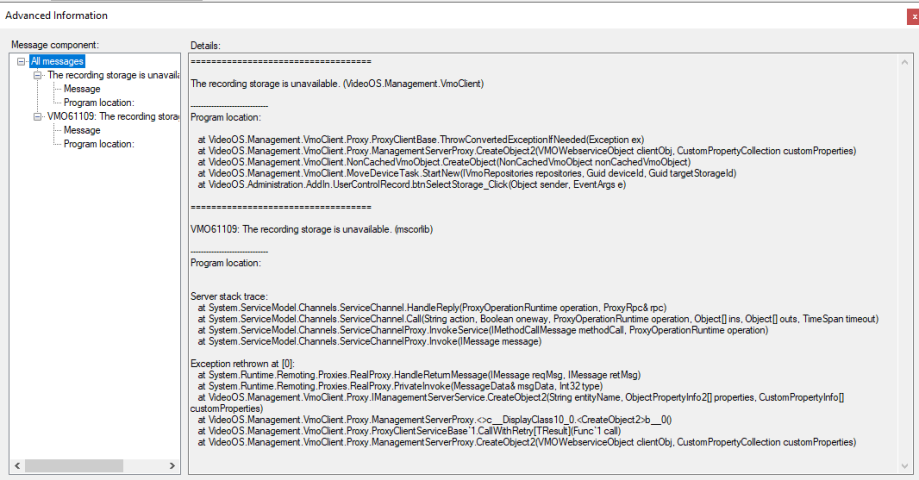Collapse the first recording storage unavailable node
Image resolution: width=919 pixels, height=480 pixels.
pos(38,75)
